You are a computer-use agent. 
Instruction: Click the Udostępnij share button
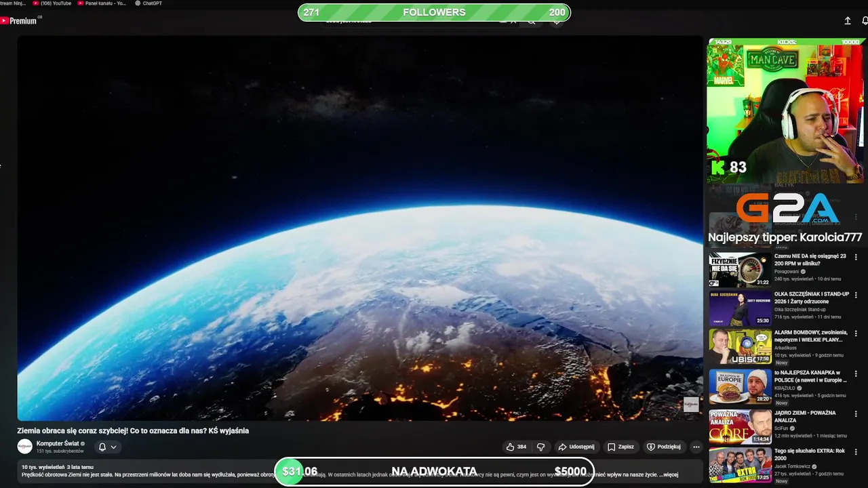point(576,447)
